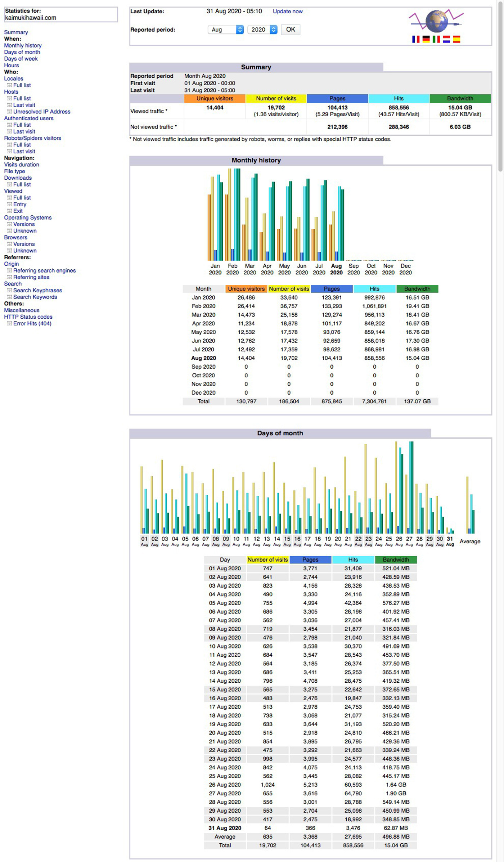This screenshot has height=862, width=504.
Task: Open Robots/Spiders visitors link
Action: [32, 138]
